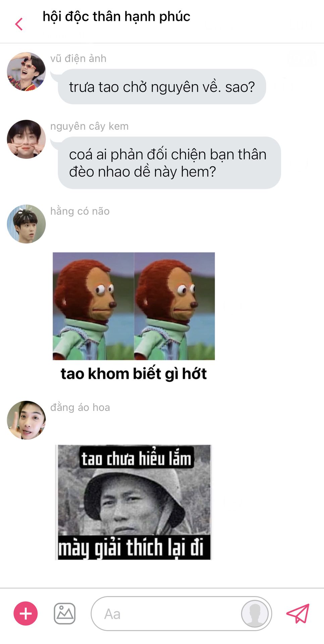Open the photo gallery icon
Viewport: 324px width, 644px height.
click(x=65, y=613)
